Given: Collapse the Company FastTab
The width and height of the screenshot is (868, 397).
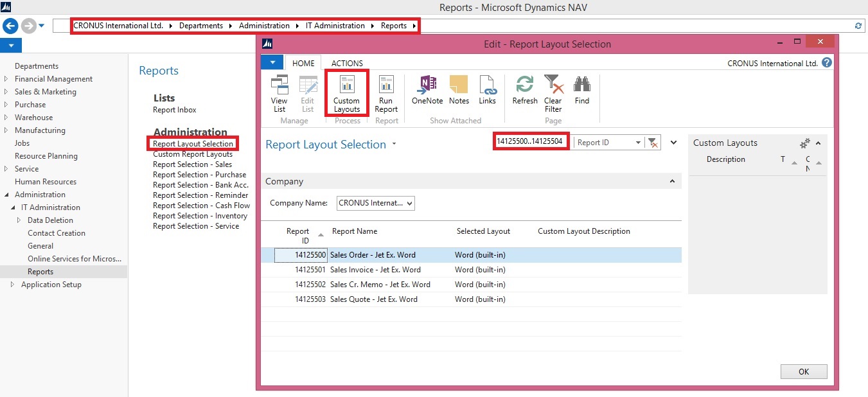Looking at the screenshot, I should click(x=673, y=181).
